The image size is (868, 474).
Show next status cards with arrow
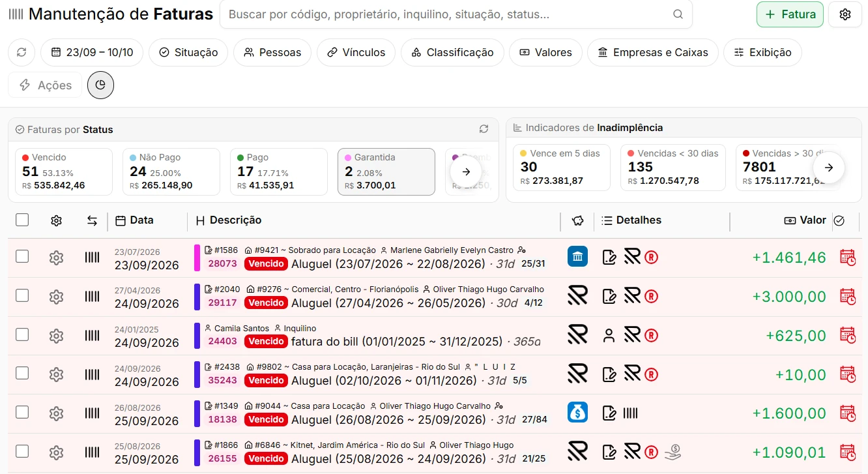click(466, 171)
